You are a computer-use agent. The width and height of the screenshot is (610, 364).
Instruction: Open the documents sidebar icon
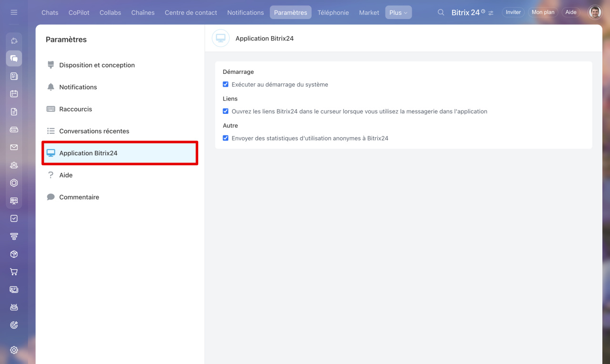[x=14, y=111]
